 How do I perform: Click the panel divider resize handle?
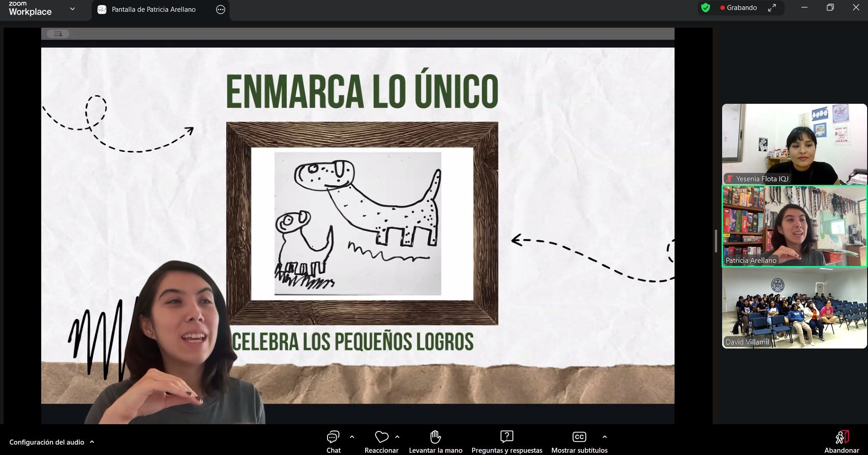[716, 240]
